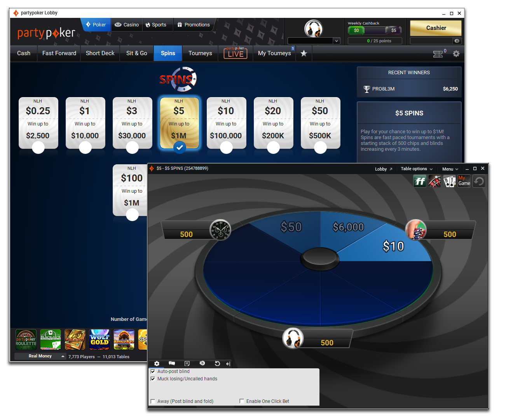The height and width of the screenshot is (420, 506).
Task: Enable One Click Bet checkbox
Action: click(242, 401)
